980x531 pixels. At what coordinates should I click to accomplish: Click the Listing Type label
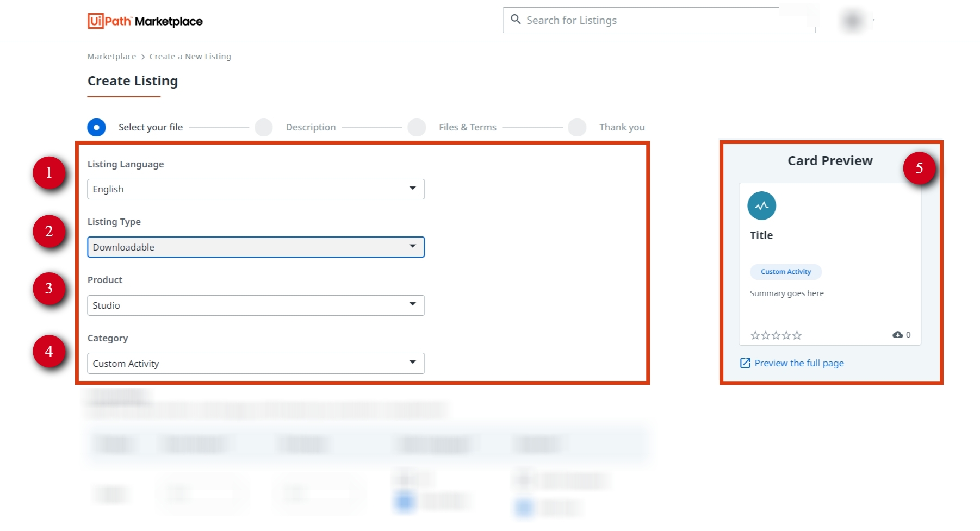(114, 222)
